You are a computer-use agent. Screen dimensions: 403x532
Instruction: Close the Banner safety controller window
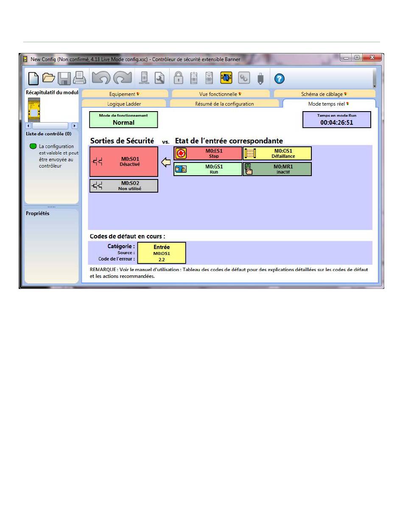(372, 58)
